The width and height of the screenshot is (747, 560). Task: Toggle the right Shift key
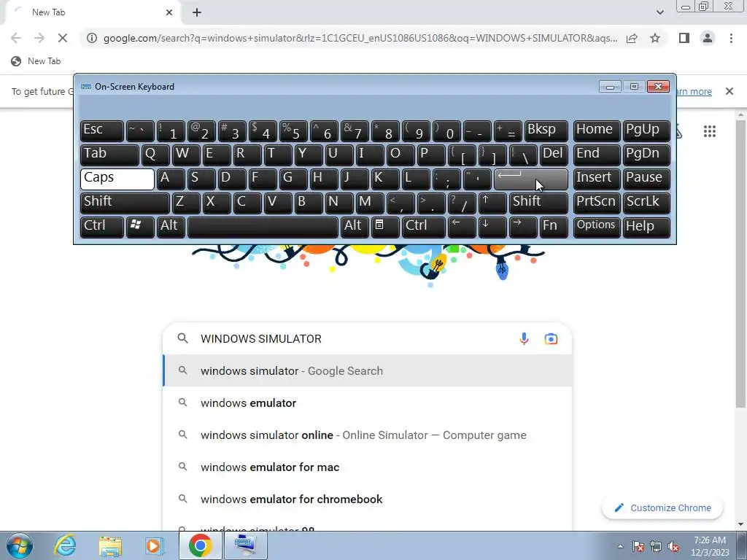(x=538, y=203)
